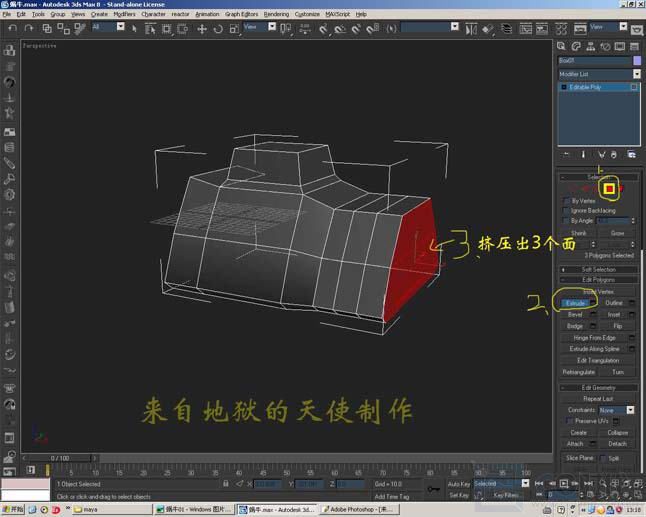Click the Redo arrow in main toolbar

click(x=28, y=28)
